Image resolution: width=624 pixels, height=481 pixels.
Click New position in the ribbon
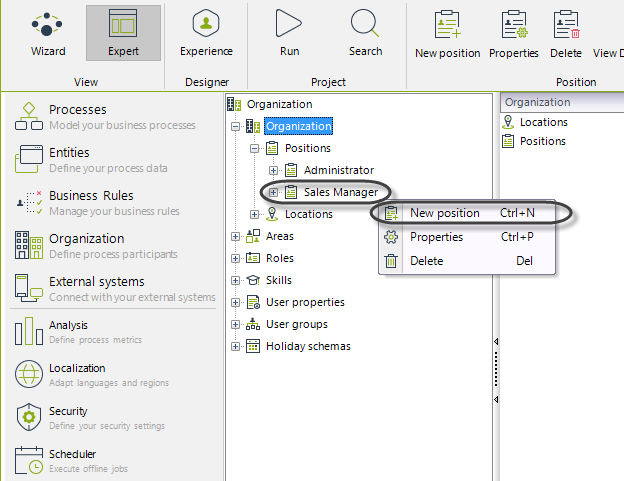click(x=447, y=35)
